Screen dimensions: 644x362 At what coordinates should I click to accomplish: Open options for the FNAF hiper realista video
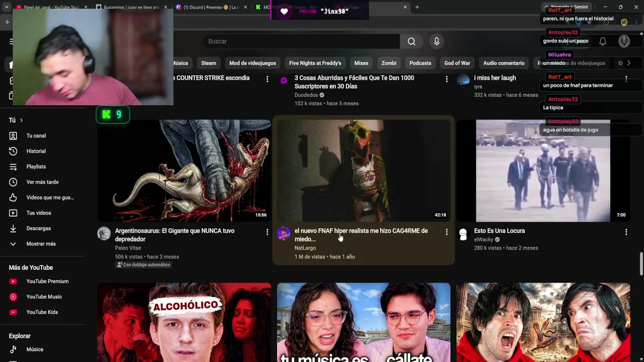click(x=447, y=232)
